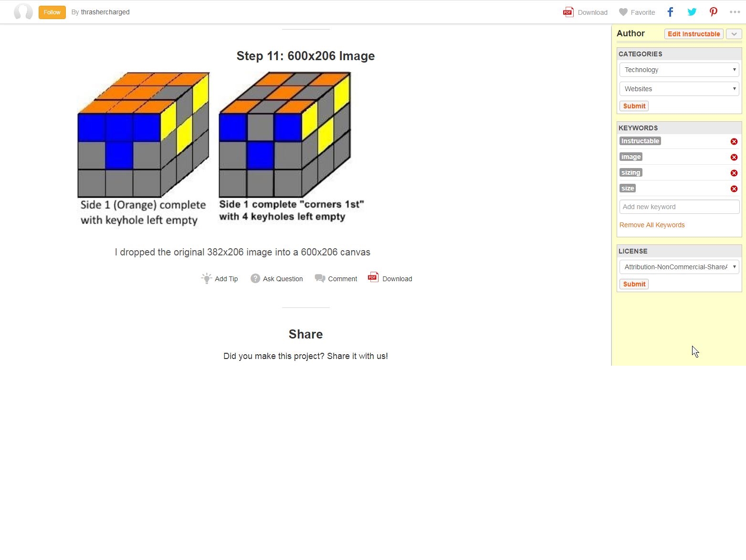Click the Share heading
Screen dimensions: 746x560
click(x=305, y=334)
